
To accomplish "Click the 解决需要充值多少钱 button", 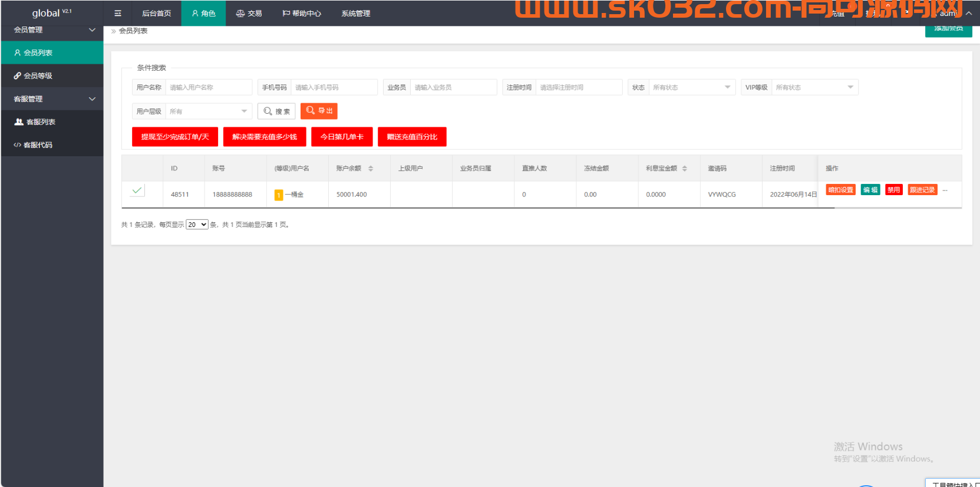I will click(265, 137).
